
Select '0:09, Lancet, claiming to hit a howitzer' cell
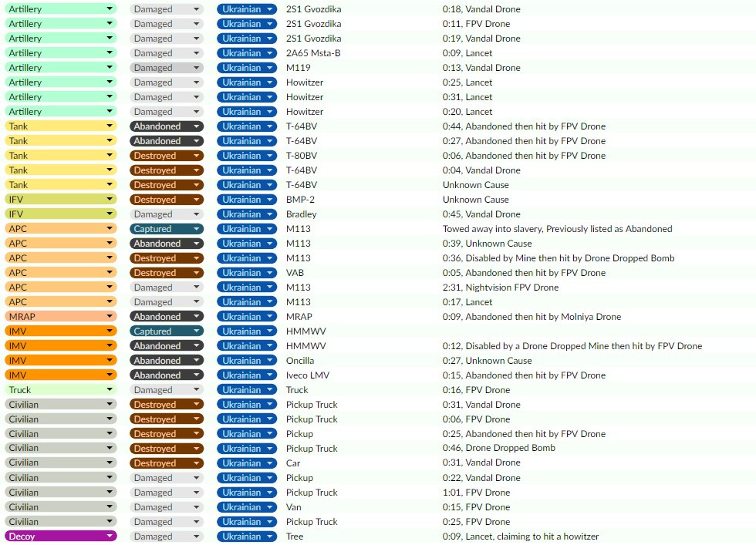(x=521, y=537)
